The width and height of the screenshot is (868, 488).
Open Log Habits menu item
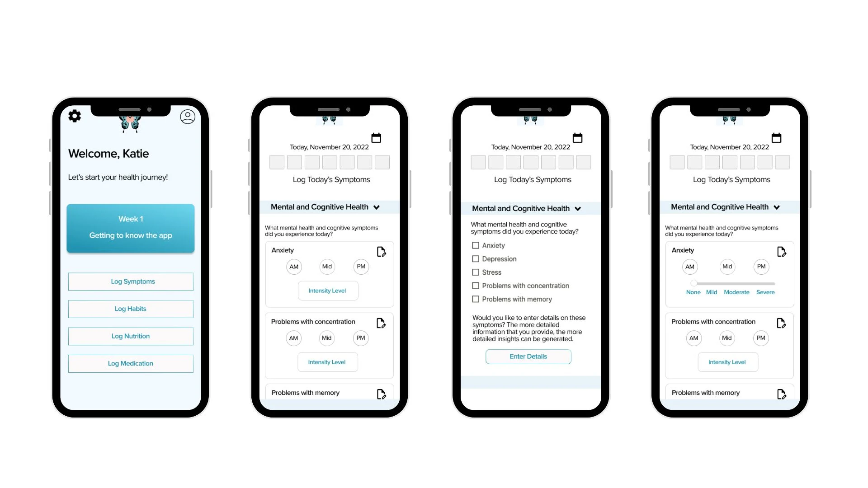(x=130, y=309)
